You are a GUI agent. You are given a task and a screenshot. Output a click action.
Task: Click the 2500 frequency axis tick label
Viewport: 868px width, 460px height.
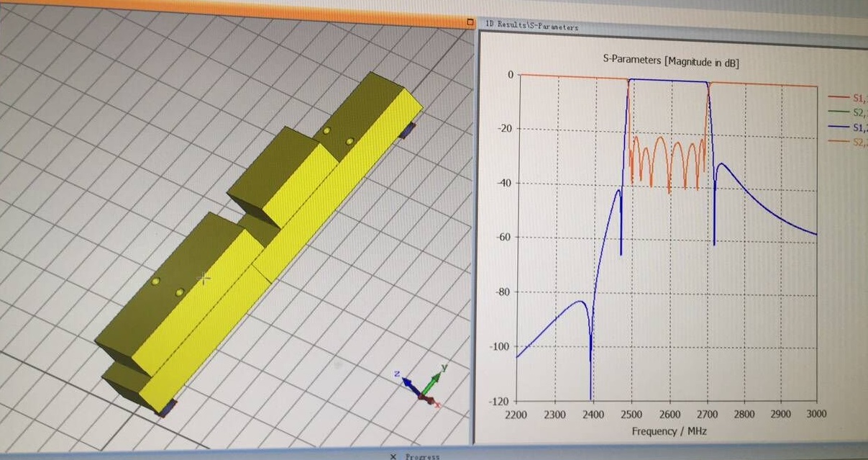pyautogui.click(x=631, y=414)
